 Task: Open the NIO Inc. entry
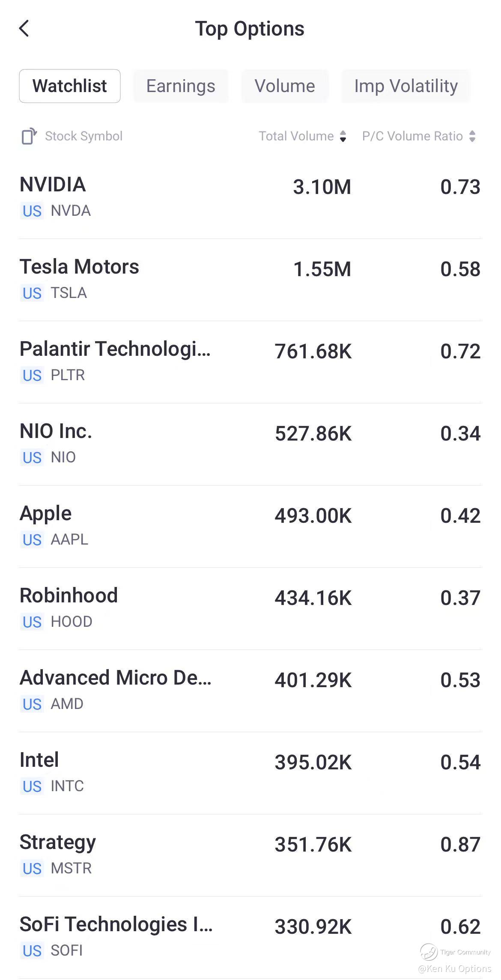coord(250,444)
